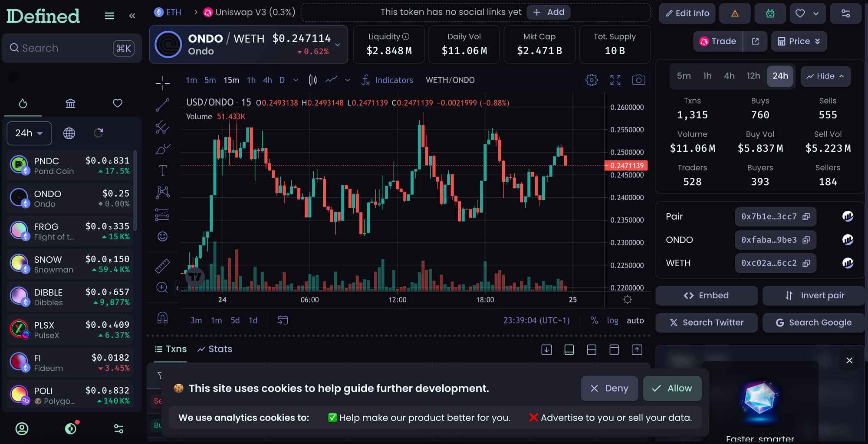
Task: Open the globe network filter
Action: (x=69, y=133)
